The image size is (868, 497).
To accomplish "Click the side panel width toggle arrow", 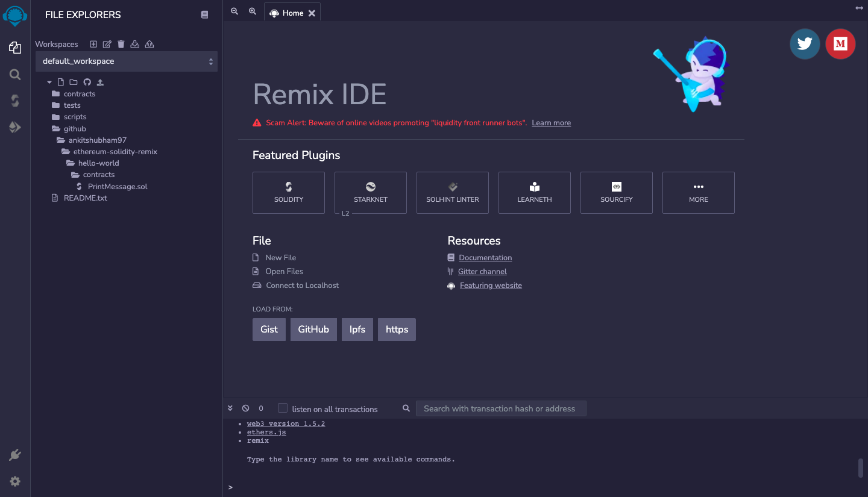I will 860,8.
